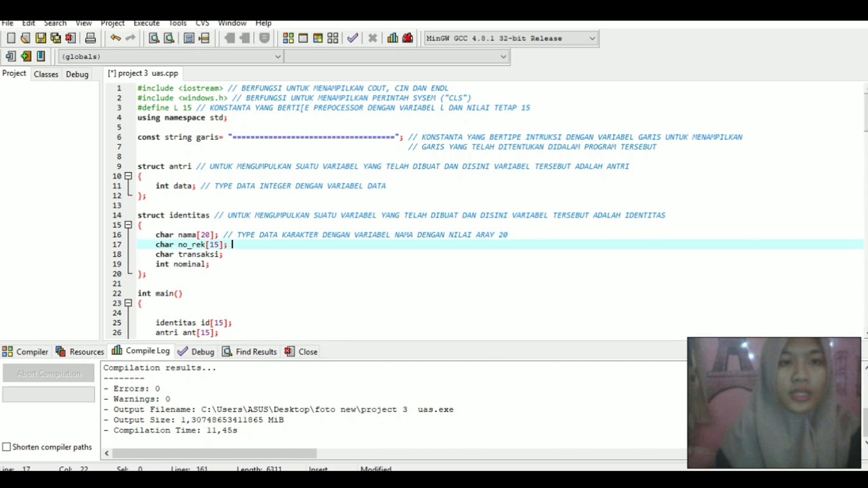Viewport: 868px width, 488px height.
Task: Undo the last edit with the toolbar arrow
Action: [115, 39]
